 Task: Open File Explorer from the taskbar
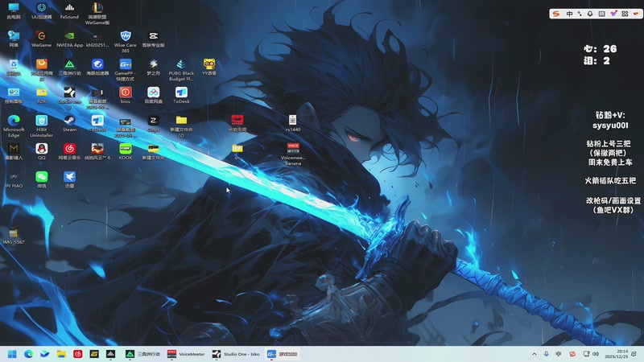pos(61,354)
